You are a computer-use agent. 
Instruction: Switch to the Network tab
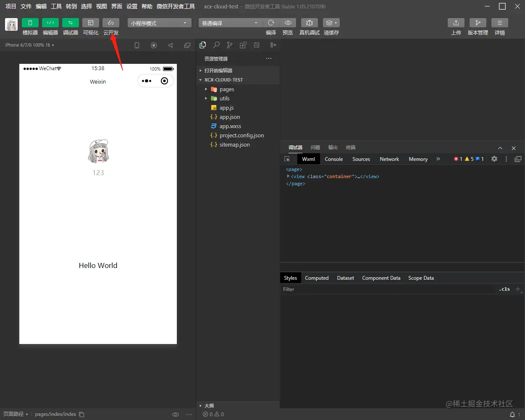389,159
